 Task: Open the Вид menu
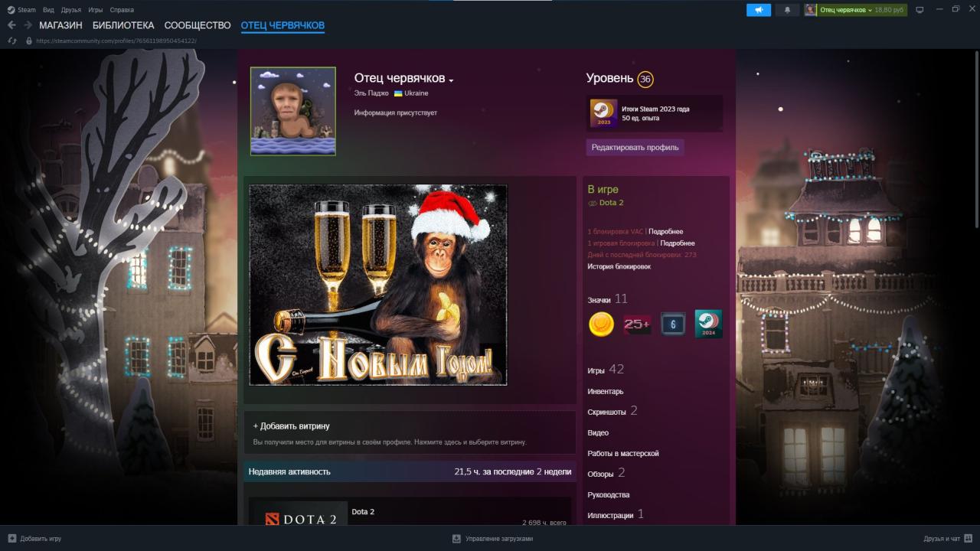[x=48, y=10]
